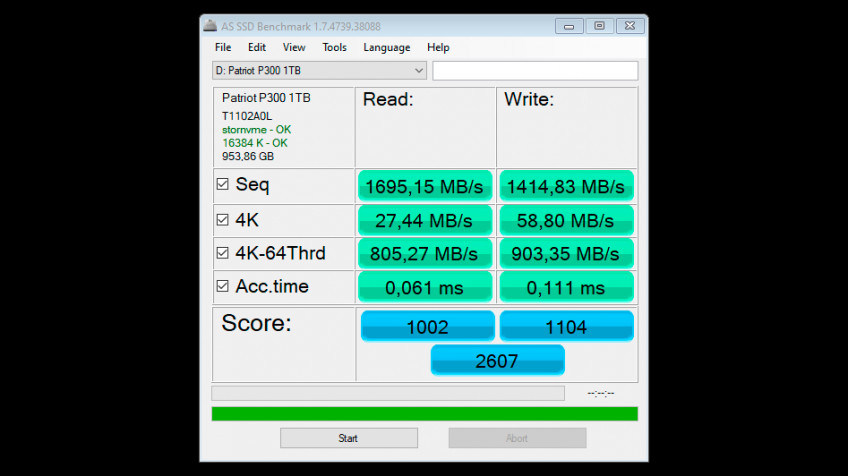
Task: Click the T1102A0L firmware text
Action: 247,116
